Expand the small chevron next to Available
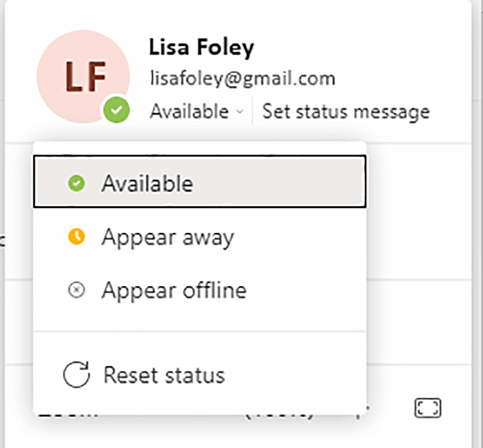Viewport: 483px width, 448px height. pos(240,112)
